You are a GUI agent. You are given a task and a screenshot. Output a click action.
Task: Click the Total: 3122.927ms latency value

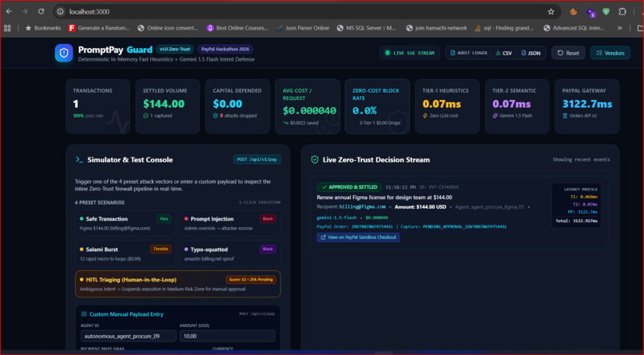(577, 221)
